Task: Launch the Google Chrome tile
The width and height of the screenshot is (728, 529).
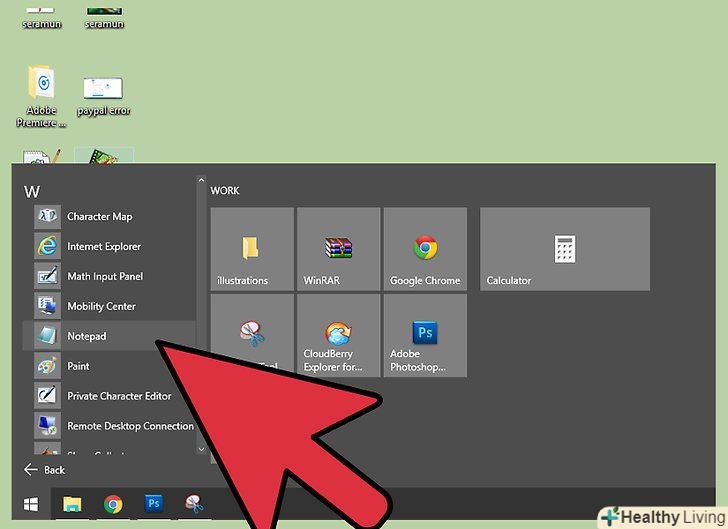Action: click(x=425, y=250)
